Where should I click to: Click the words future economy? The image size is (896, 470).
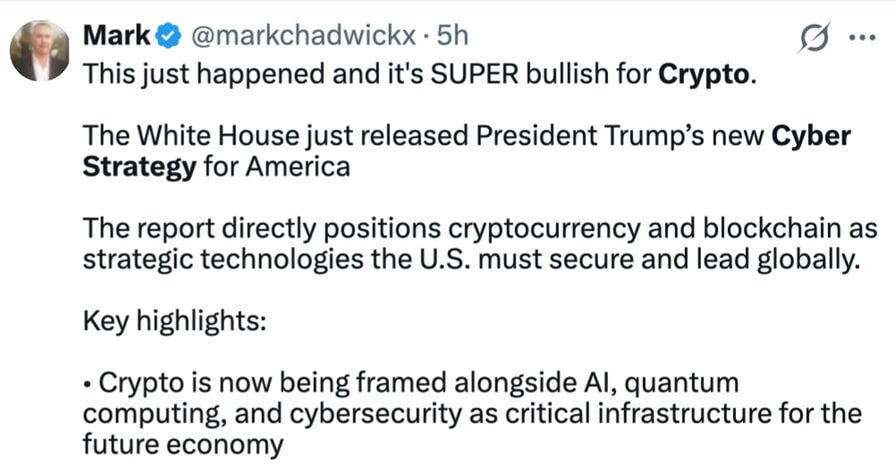pyautogui.click(x=184, y=444)
